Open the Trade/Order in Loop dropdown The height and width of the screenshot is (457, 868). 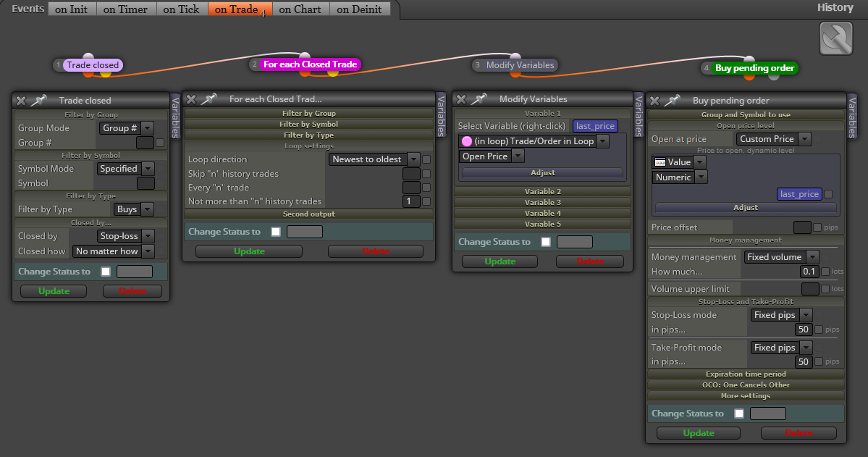point(534,141)
